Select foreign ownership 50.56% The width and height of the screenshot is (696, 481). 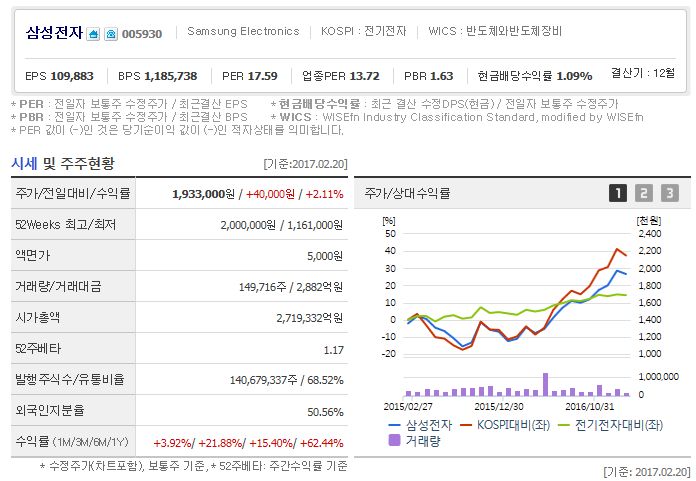pos(325,412)
